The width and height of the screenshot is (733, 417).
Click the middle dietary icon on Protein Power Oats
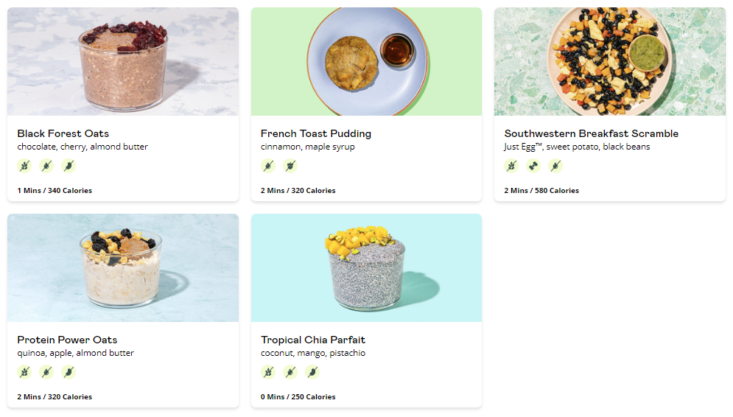tap(46, 372)
